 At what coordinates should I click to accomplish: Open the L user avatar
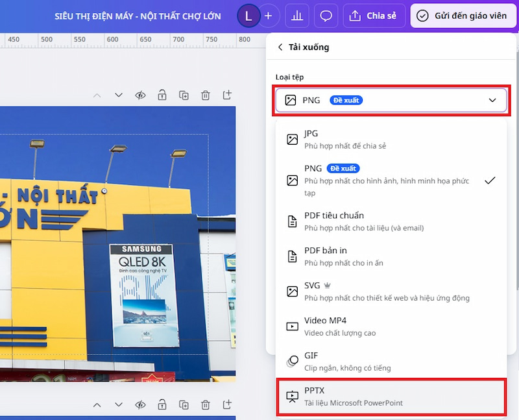[248, 16]
